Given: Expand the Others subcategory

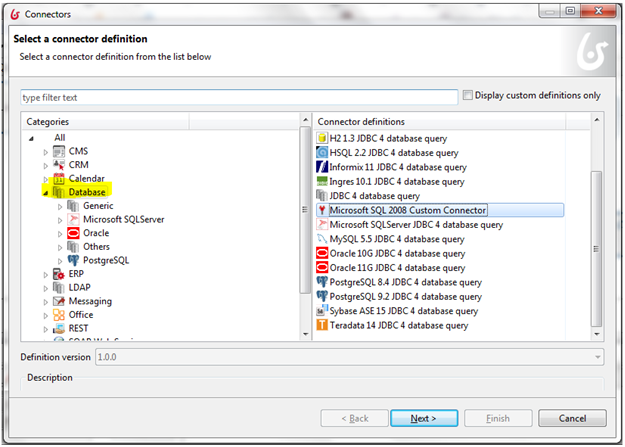Looking at the screenshot, I should [60, 248].
